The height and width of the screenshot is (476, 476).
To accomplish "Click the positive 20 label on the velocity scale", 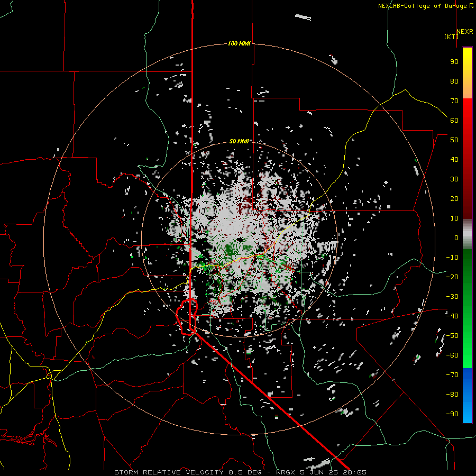I will (x=454, y=199).
